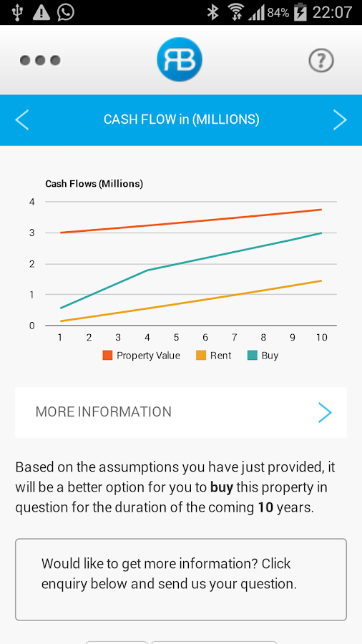Tap the teal Buy line on chart
362x644 pixels.
[x=234, y=252]
